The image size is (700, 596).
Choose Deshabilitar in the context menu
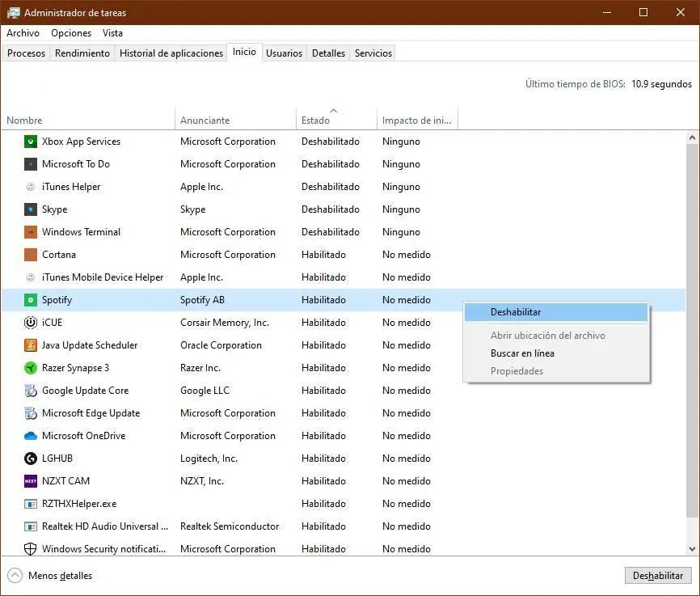tap(556, 312)
